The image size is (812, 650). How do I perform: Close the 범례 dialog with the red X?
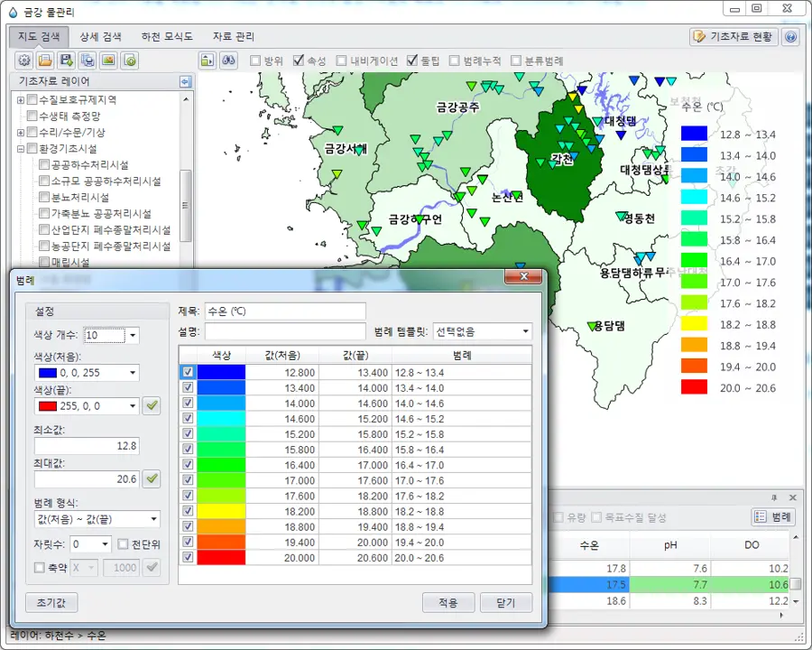[523, 276]
